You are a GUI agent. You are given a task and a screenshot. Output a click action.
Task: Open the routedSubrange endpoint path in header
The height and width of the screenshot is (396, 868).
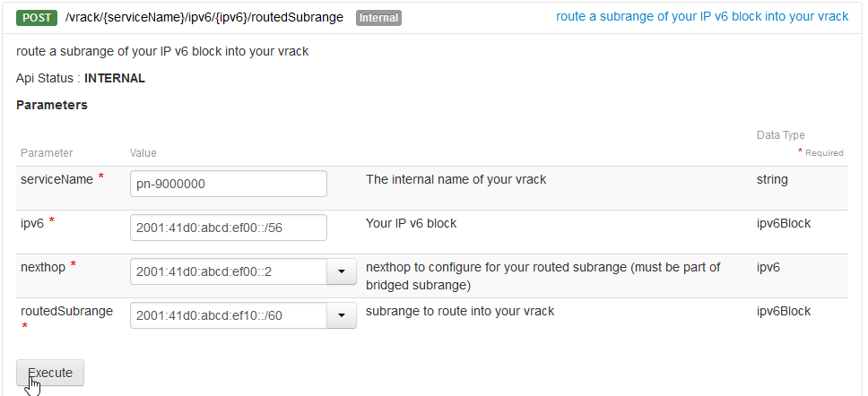(x=204, y=18)
